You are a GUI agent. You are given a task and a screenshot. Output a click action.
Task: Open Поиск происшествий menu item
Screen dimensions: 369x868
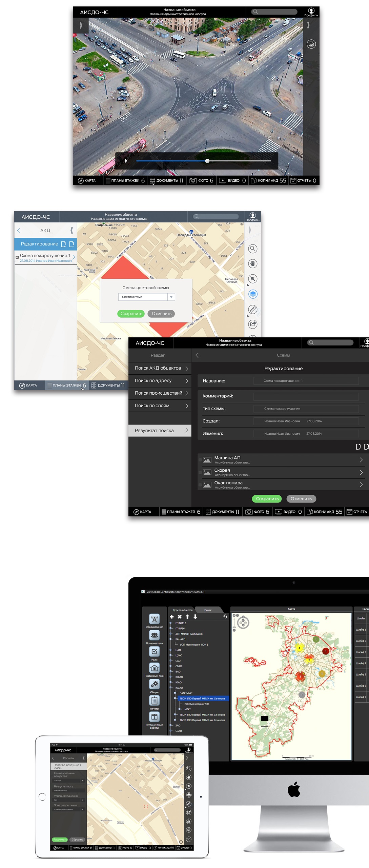(x=160, y=393)
